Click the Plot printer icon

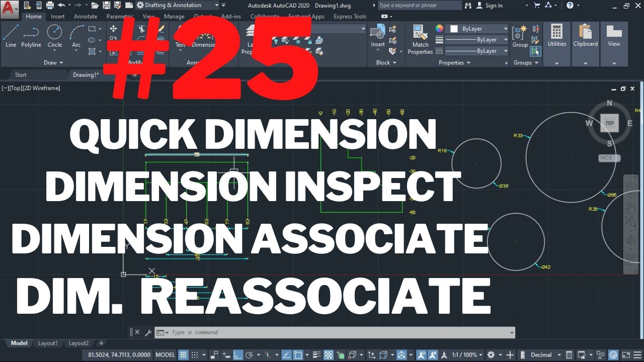pyautogui.click(x=49, y=6)
